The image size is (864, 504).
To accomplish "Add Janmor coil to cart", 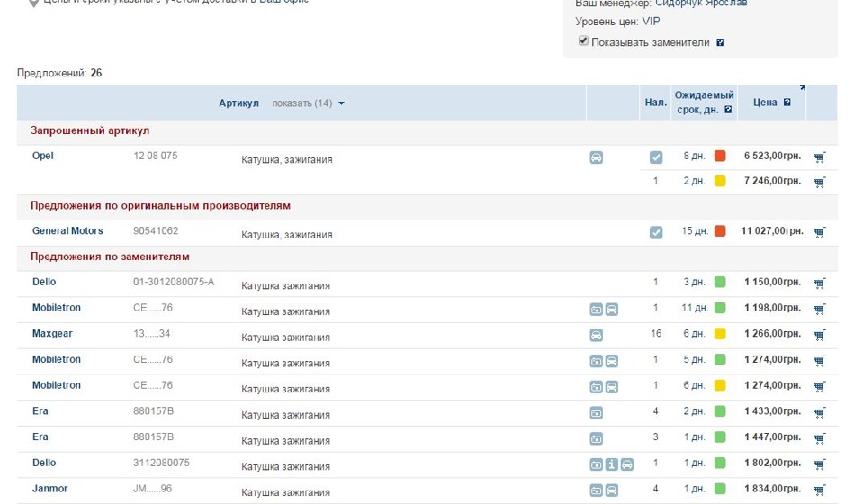I will [819, 489].
